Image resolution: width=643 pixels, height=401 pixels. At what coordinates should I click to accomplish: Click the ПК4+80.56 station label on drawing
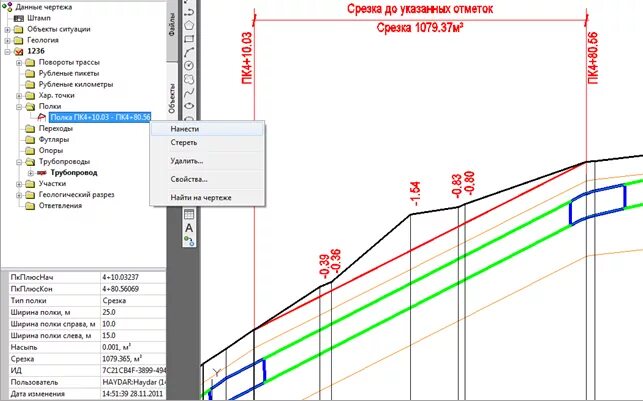coord(593,58)
